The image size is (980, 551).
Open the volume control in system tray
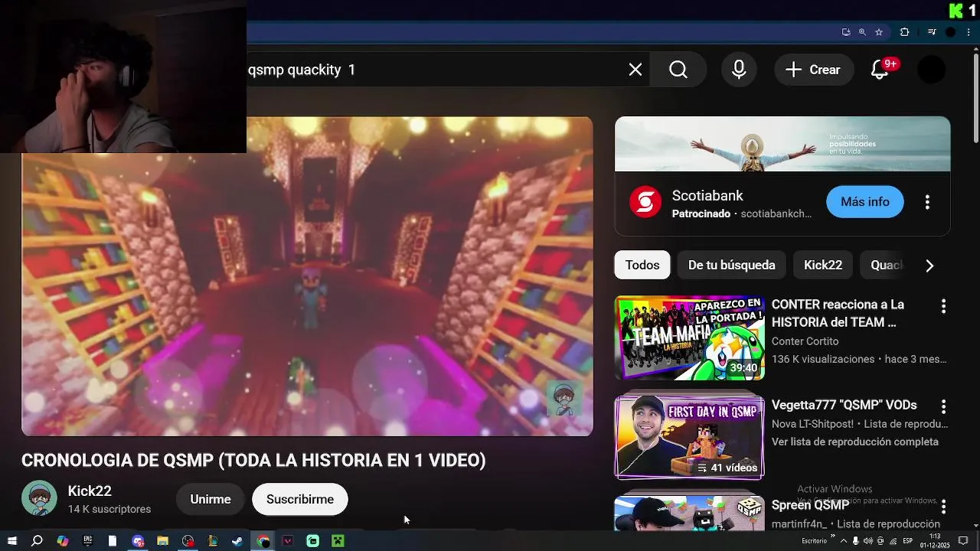(868, 541)
